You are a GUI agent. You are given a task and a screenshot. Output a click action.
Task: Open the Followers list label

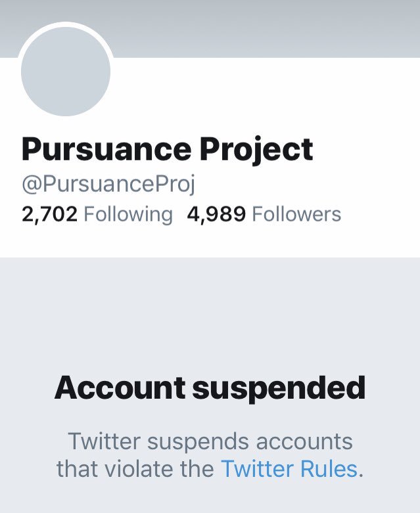point(296,214)
